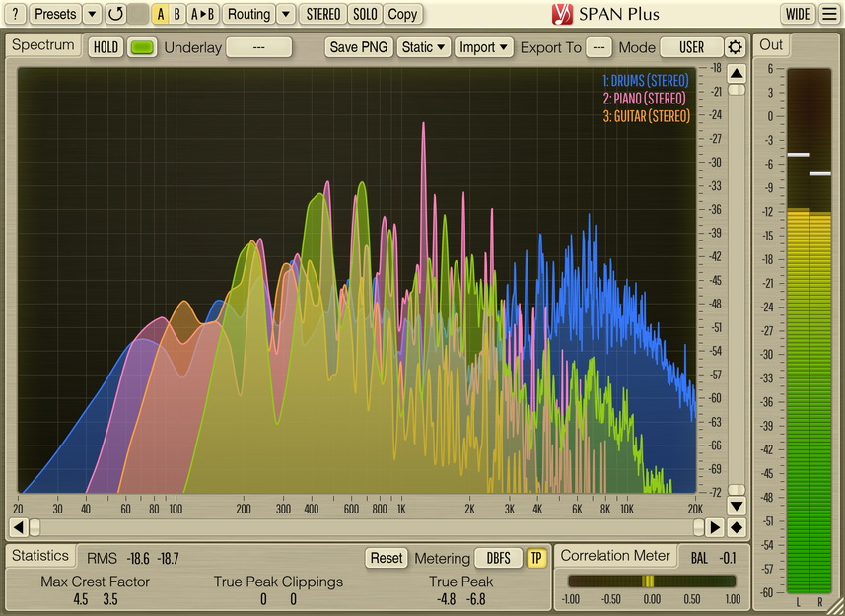Click the Voxengo logo icon

click(x=562, y=14)
